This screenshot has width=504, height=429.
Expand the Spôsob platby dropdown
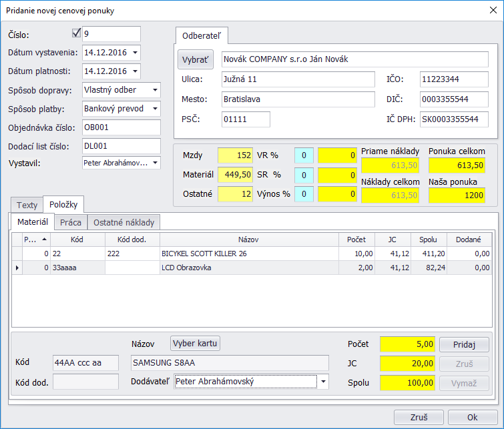[x=155, y=108]
